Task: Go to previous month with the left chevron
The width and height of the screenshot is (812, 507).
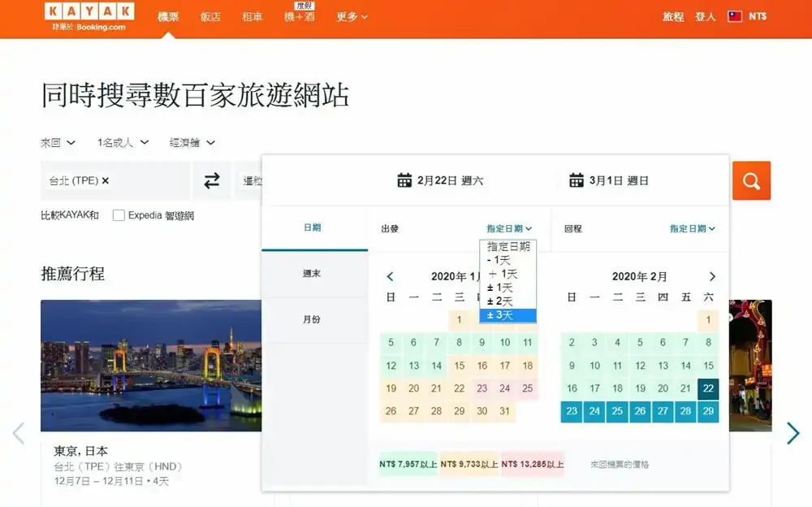Action: click(391, 275)
